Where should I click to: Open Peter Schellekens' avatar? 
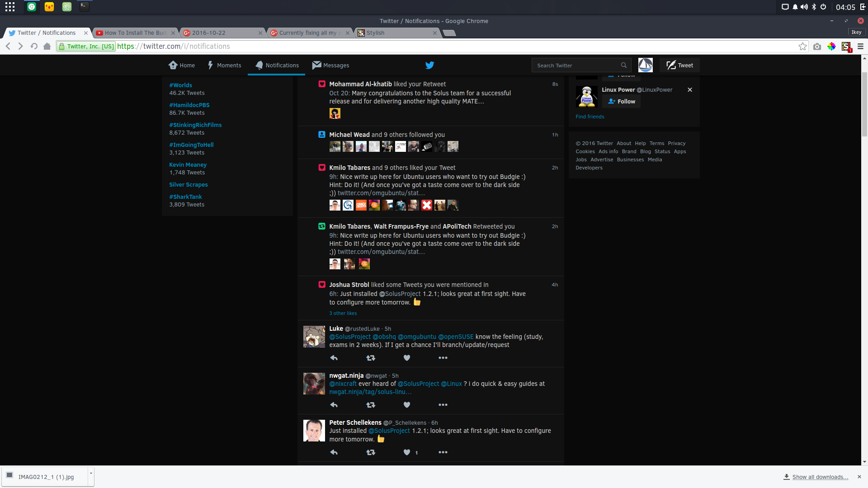pos(314,431)
